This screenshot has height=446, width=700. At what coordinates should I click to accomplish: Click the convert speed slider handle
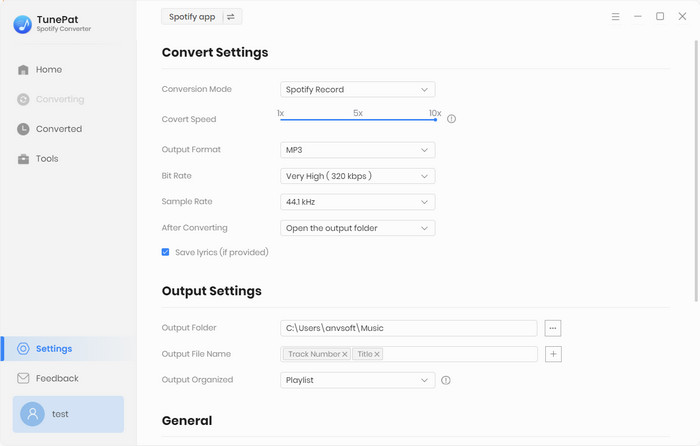point(435,120)
